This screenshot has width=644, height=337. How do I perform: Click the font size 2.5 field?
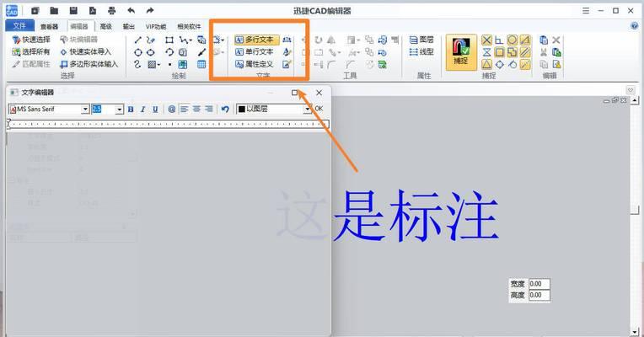point(103,109)
